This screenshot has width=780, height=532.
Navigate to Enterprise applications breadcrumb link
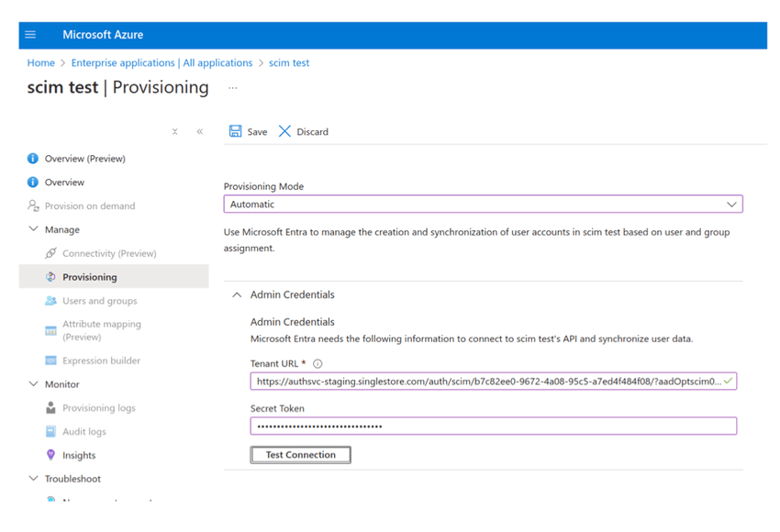[162, 63]
